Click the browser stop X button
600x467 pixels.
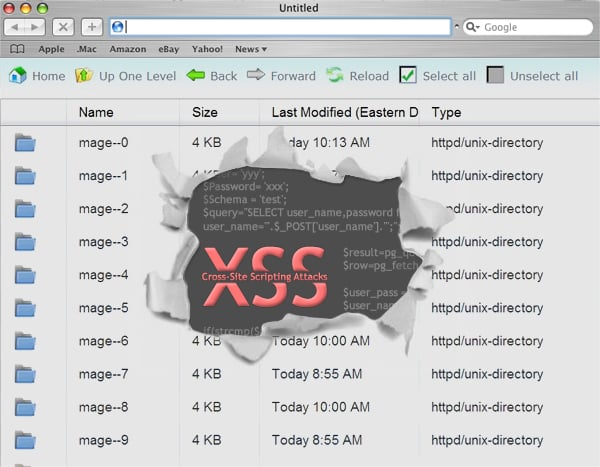tap(63, 27)
